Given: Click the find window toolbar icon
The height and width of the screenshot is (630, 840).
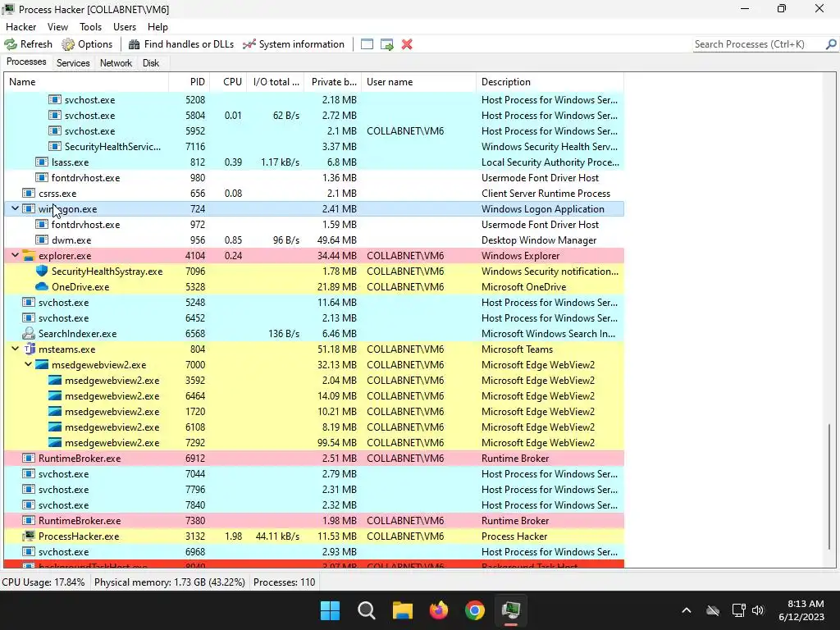Looking at the screenshot, I should click(x=367, y=44).
